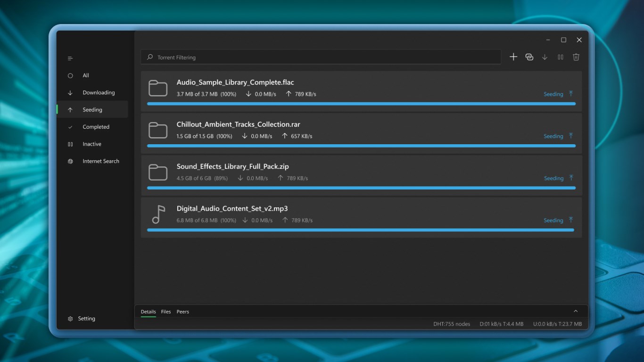The image size is (644, 362).
Task: Click the D:01 kB/s T:4.4 MB status
Action: pyautogui.click(x=502, y=324)
